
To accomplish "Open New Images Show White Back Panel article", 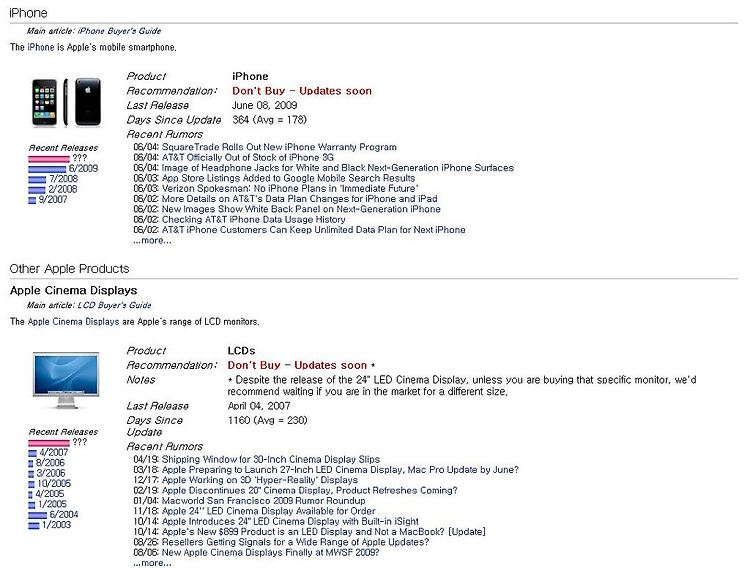I will 301,209.
